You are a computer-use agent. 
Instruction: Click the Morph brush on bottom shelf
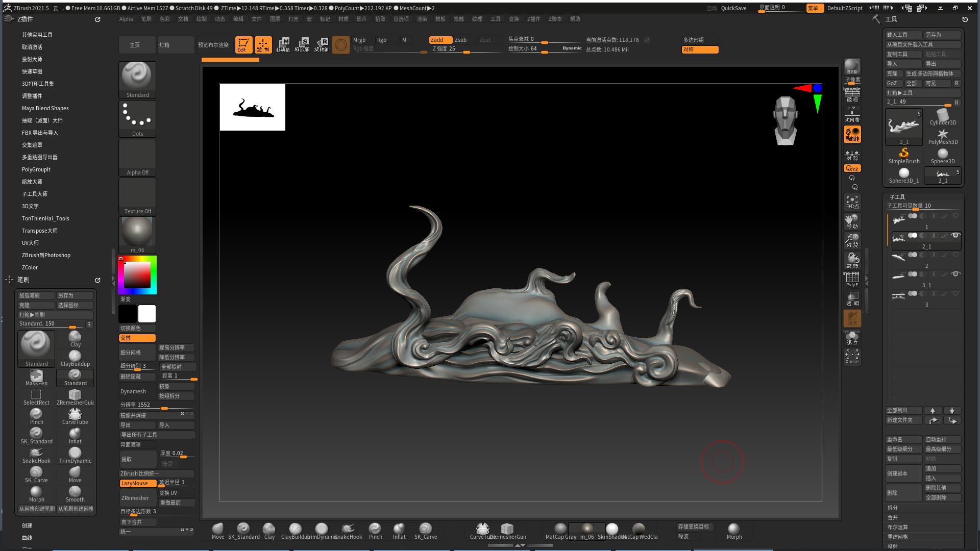734,531
